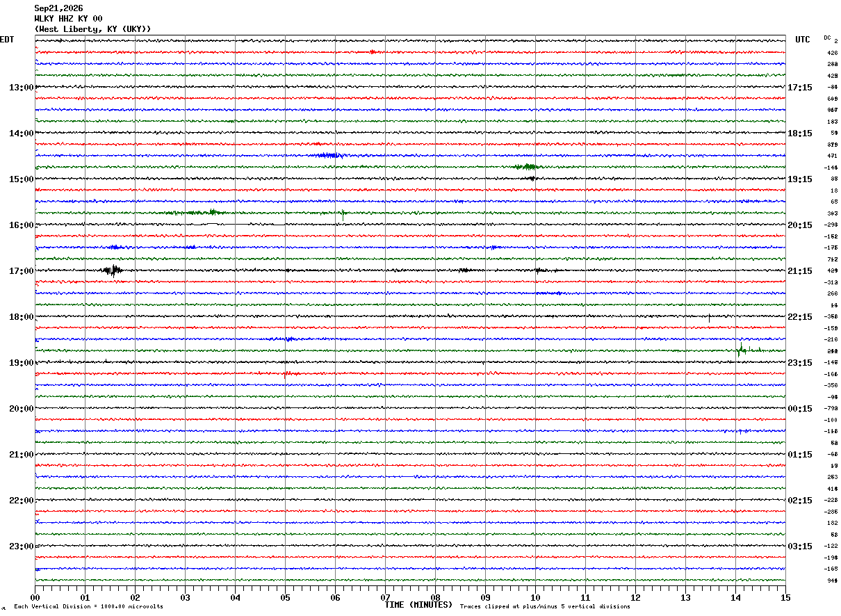Click the UTC timezone header
The height and width of the screenshot is (616, 841).
click(x=803, y=40)
